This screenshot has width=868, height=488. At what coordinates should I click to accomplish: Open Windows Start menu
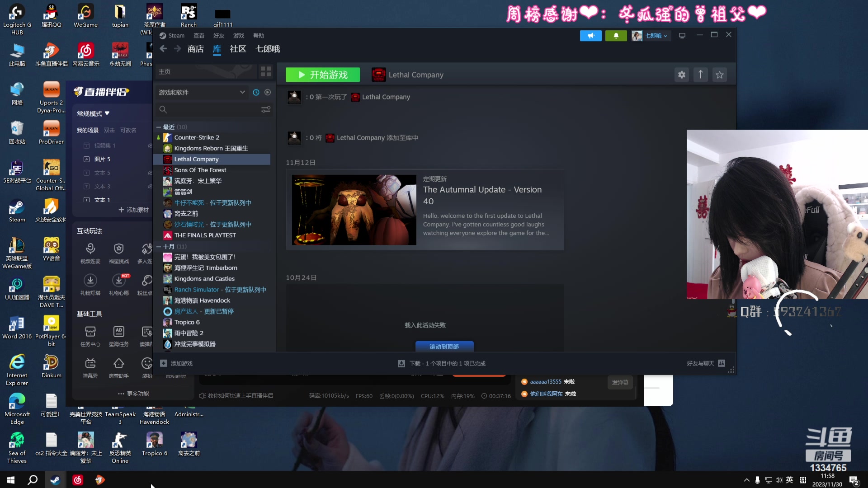click(x=11, y=480)
